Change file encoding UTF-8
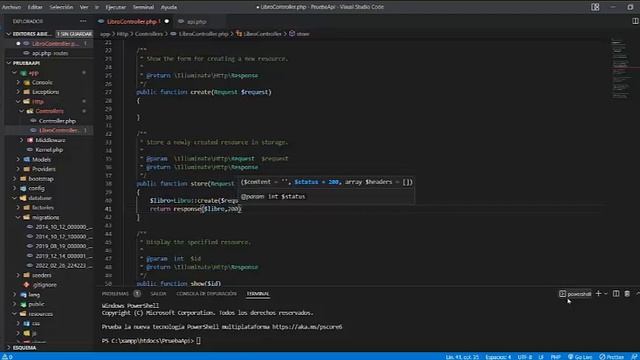This screenshot has width=640, height=360. point(524,357)
